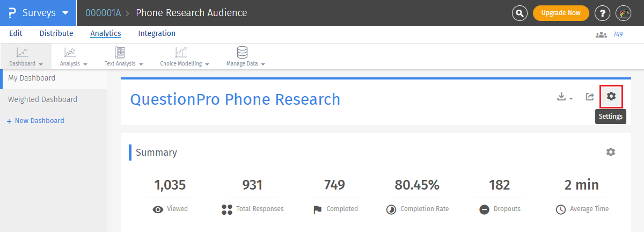Click the user profile avatar icon
Viewport: 644px width, 232px height.
[623, 13]
